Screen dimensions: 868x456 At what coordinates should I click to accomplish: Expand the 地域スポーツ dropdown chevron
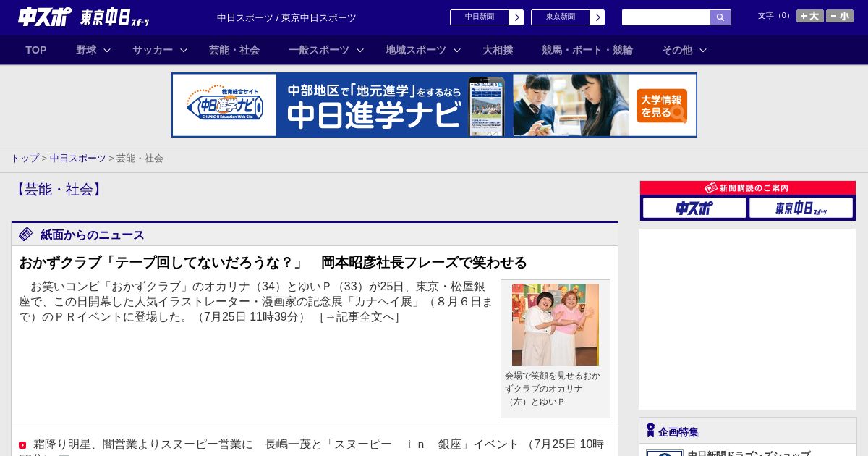click(457, 50)
